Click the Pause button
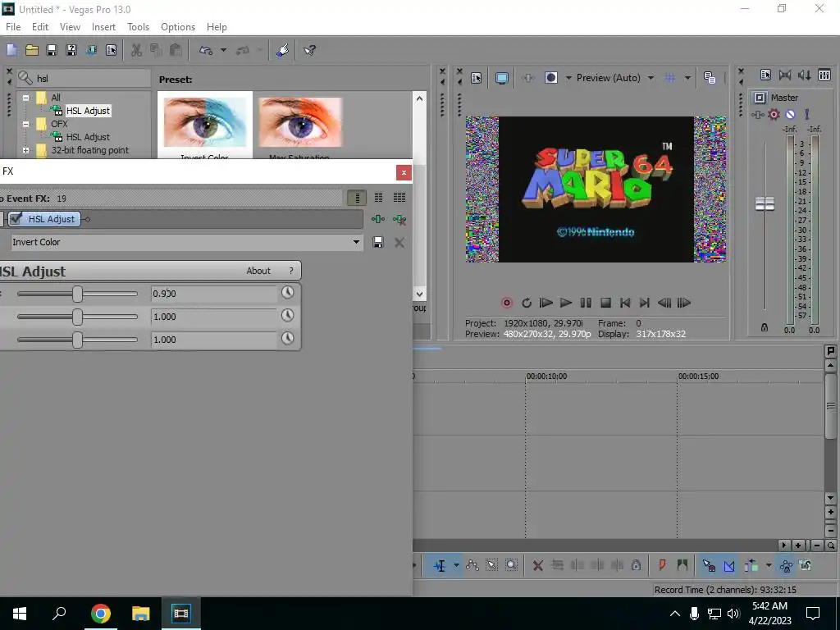This screenshot has width=840, height=630. point(586,304)
